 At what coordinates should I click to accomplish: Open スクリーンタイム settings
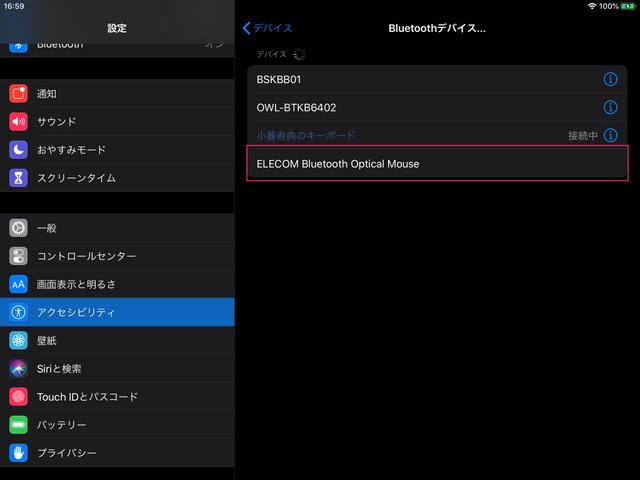tap(117, 178)
